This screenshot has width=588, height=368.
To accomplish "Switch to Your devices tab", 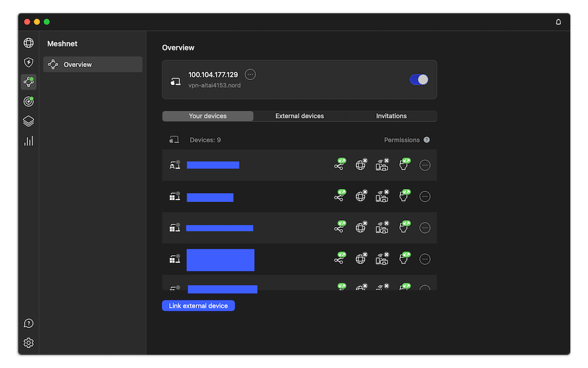I will pos(208,116).
